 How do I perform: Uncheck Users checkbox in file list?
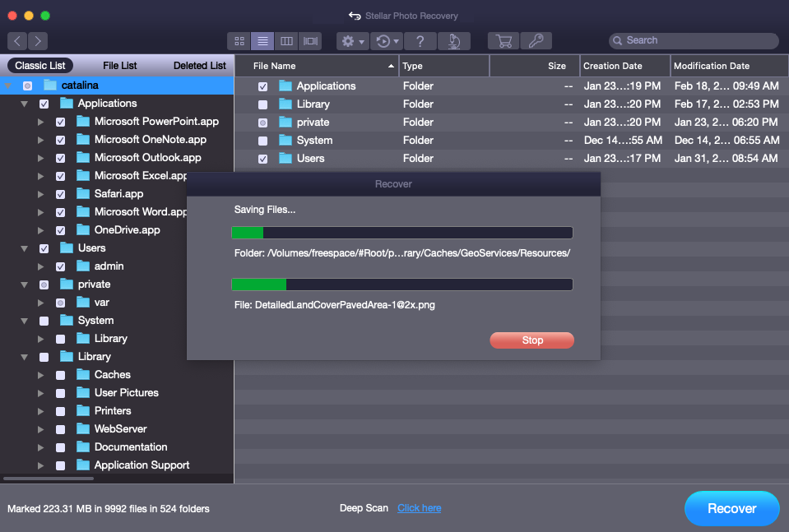[x=262, y=159]
